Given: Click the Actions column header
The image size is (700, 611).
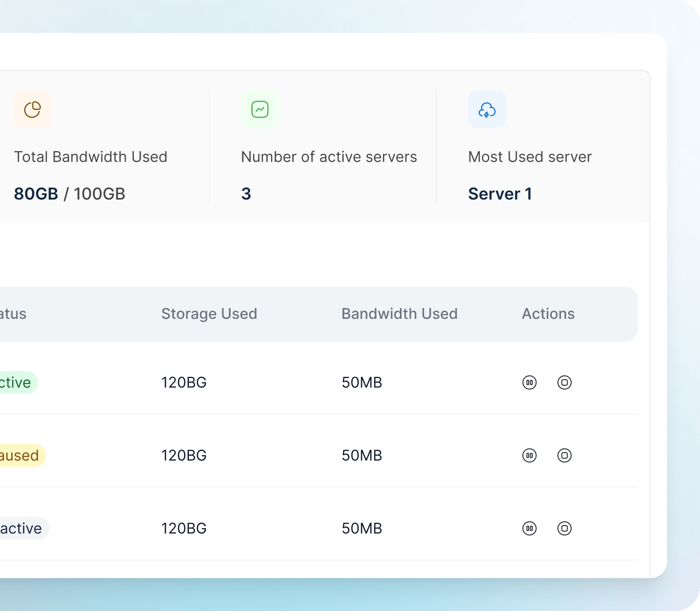Looking at the screenshot, I should coord(548,314).
